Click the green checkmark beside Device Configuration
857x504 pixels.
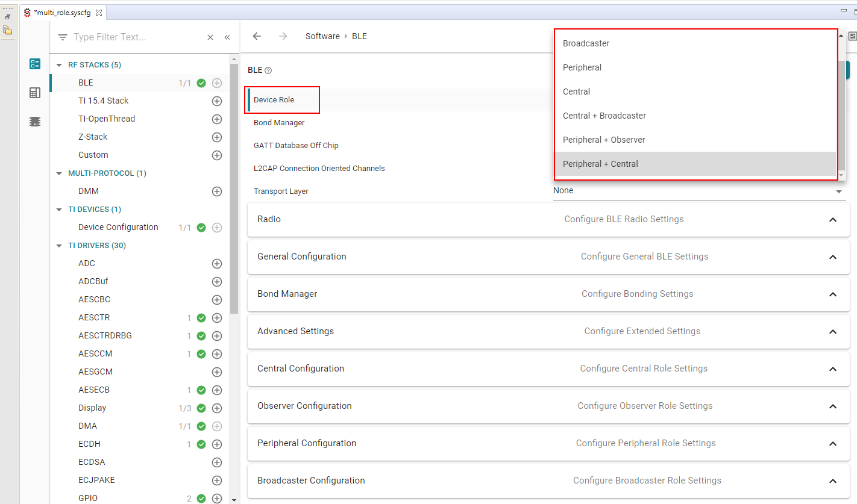[x=201, y=227]
